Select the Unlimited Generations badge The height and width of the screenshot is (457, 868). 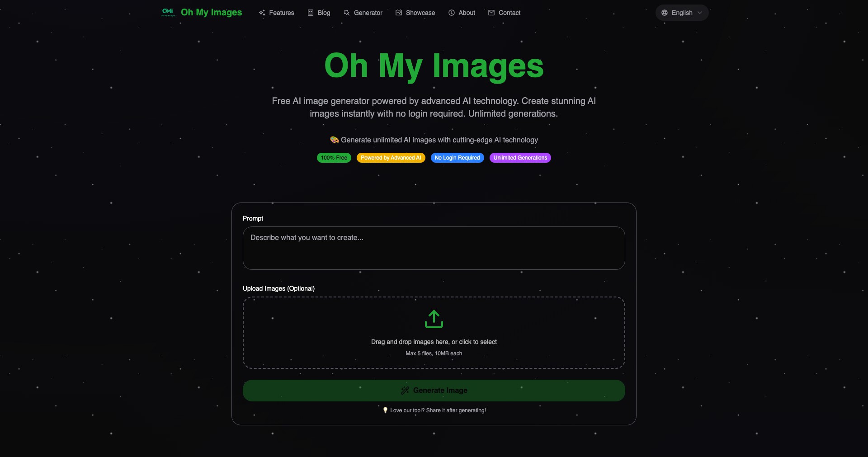click(520, 158)
